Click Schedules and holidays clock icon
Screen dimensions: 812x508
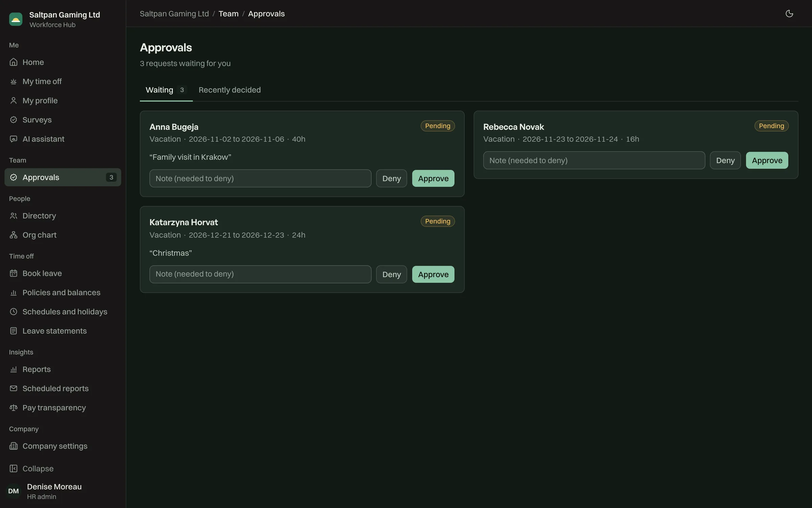click(x=14, y=312)
